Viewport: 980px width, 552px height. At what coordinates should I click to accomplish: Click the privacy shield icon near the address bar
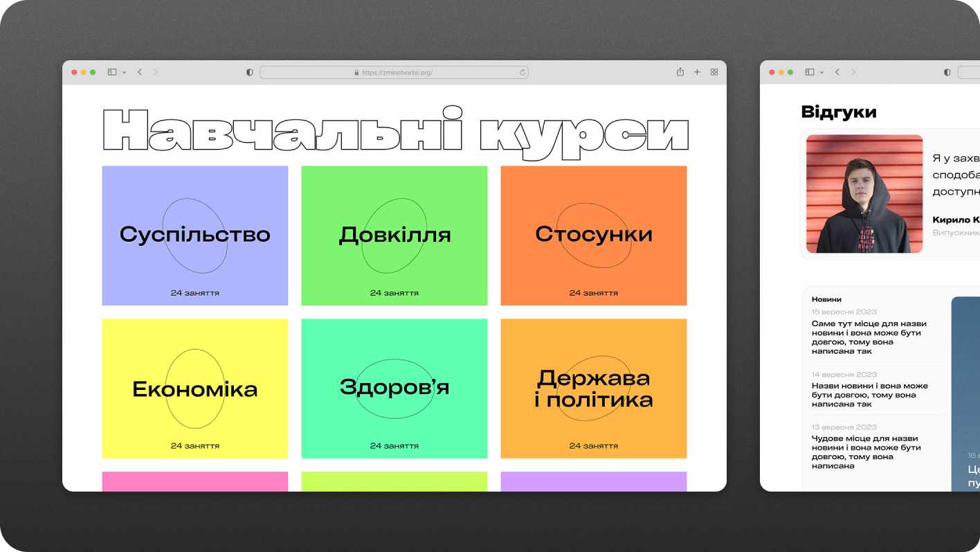pos(248,71)
